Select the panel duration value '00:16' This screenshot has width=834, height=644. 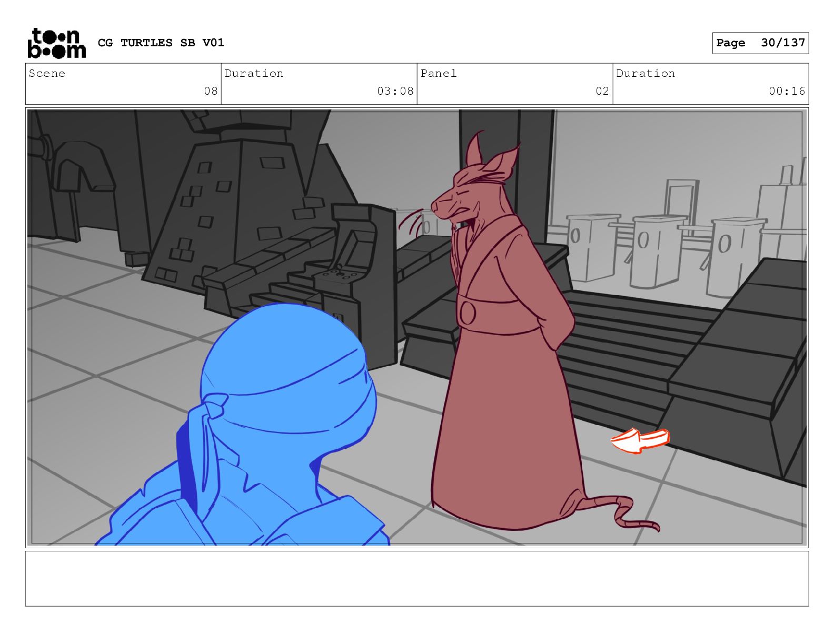click(787, 91)
